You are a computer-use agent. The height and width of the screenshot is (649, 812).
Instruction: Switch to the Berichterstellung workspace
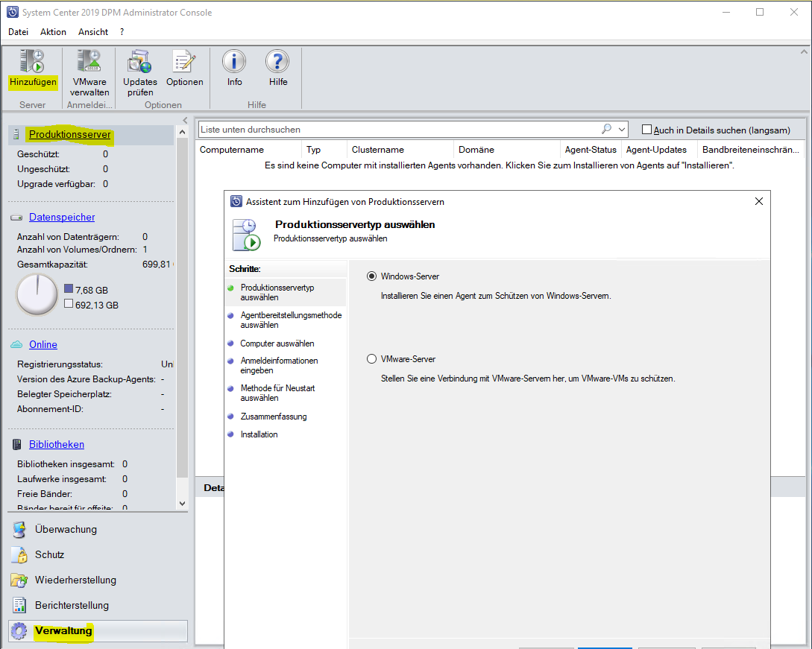point(98,606)
